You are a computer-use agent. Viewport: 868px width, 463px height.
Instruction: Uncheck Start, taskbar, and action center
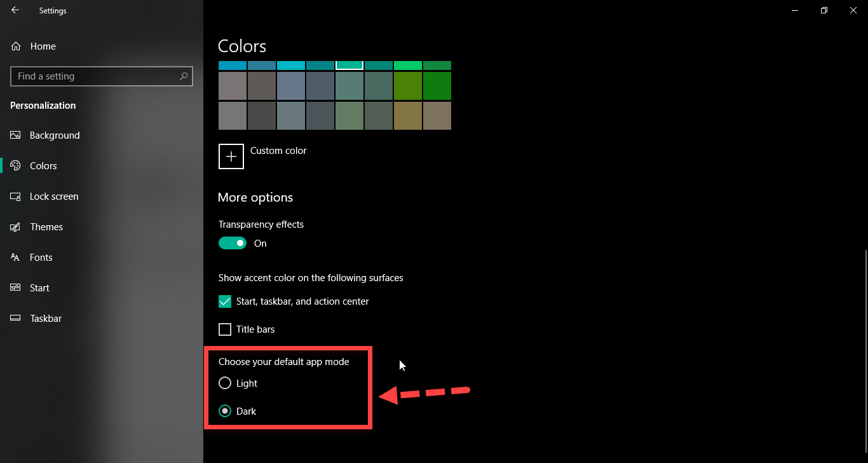[x=225, y=301]
